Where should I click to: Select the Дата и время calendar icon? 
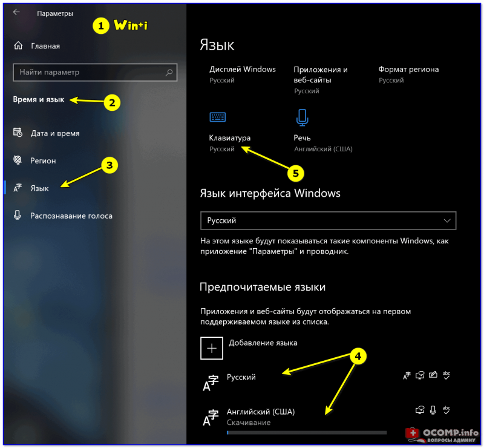click(18, 133)
